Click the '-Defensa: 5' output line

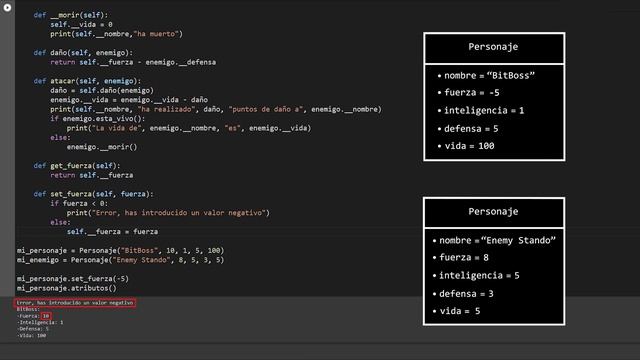point(33,329)
